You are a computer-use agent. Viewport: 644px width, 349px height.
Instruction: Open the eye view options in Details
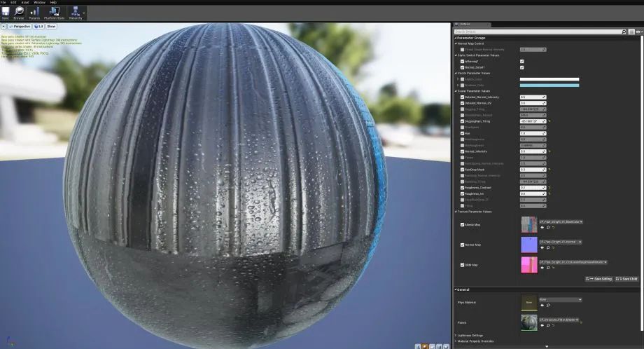638,32
